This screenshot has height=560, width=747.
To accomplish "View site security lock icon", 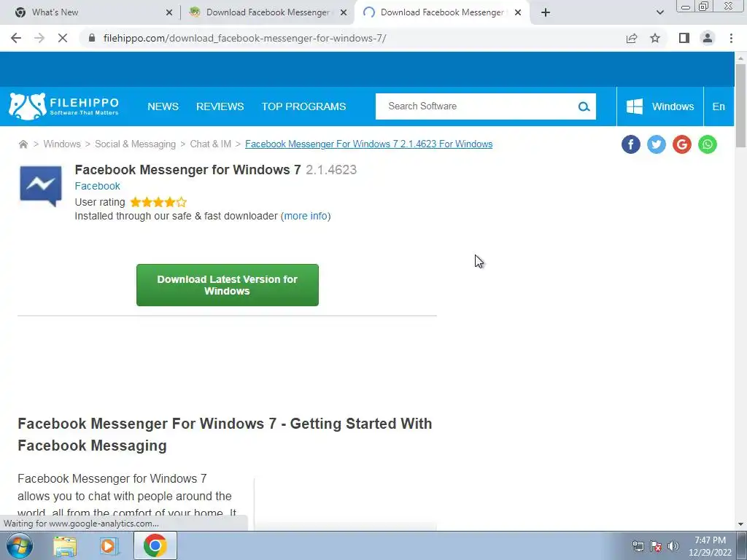I will [x=92, y=38].
